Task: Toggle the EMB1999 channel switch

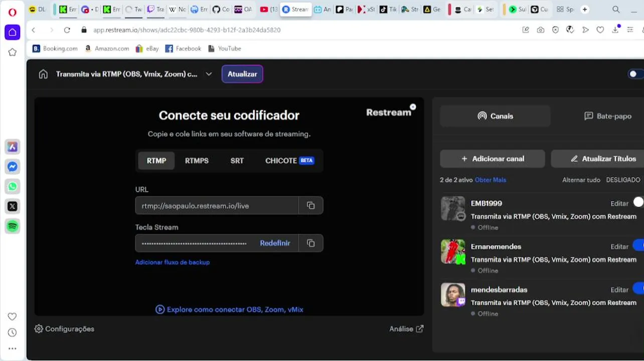Action: click(638, 202)
